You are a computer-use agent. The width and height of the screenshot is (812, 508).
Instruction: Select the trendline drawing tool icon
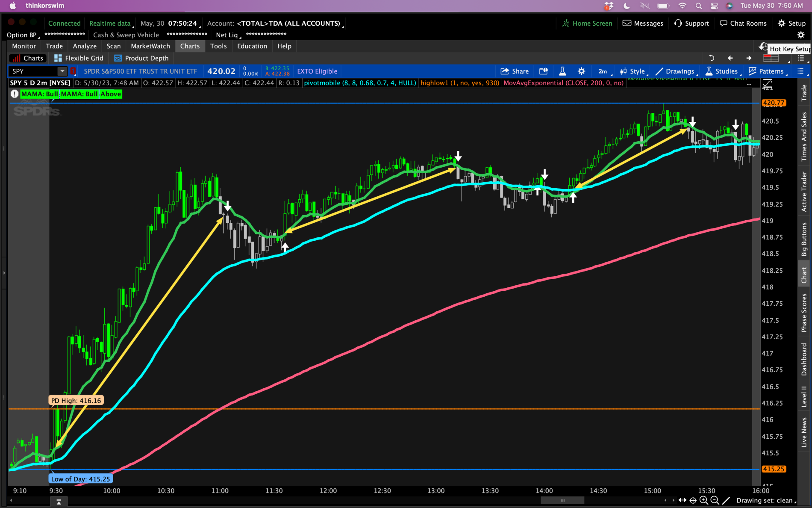pyautogui.click(x=726, y=500)
